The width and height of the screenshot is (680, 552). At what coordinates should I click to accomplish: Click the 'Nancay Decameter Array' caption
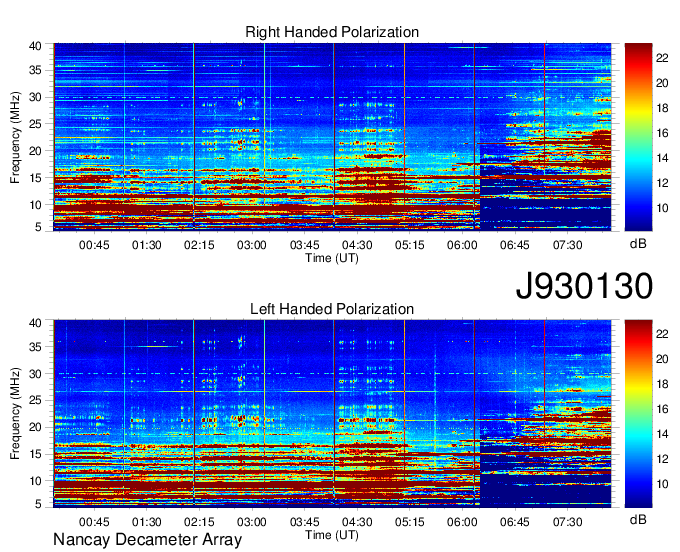pos(147,539)
